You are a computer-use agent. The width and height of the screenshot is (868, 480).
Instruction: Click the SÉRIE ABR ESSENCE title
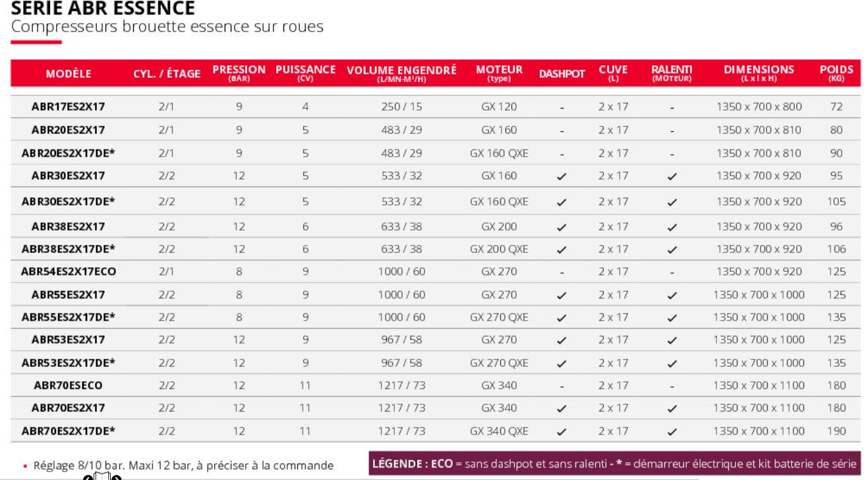pyautogui.click(x=103, y=9)
